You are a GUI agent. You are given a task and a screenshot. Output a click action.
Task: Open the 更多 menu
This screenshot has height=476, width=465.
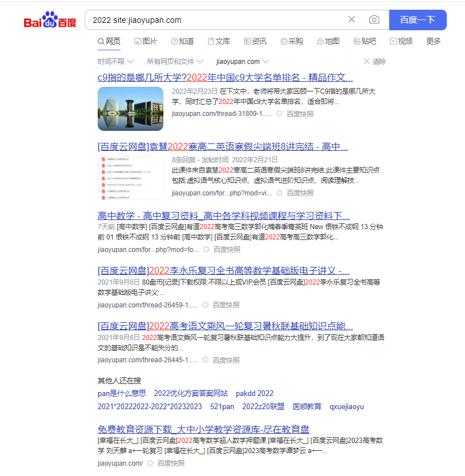(434, 41)
